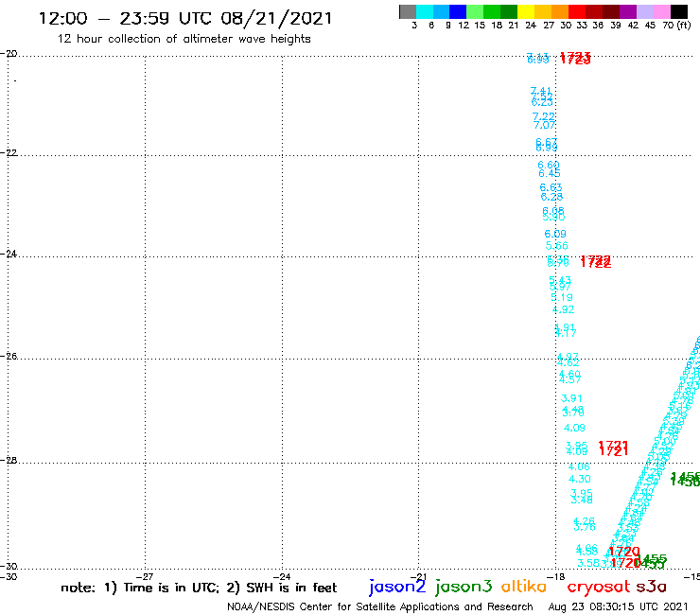This screenshot has height=615, width=700.
Task: Click the s3a legend label
Action: click(651, 587)
